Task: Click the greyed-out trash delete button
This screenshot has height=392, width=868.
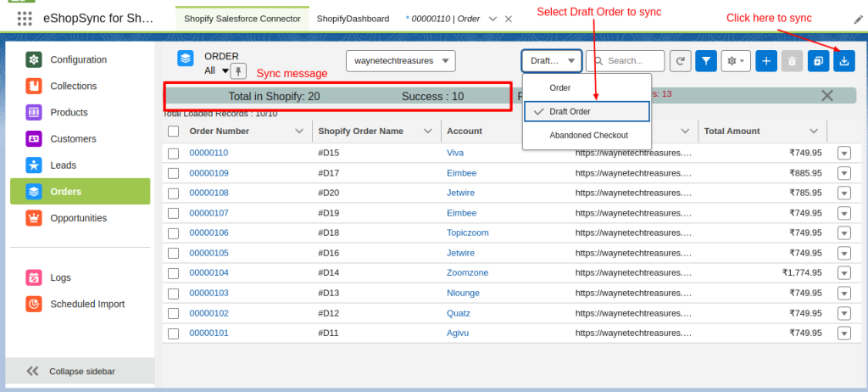Action: point(793,61)
